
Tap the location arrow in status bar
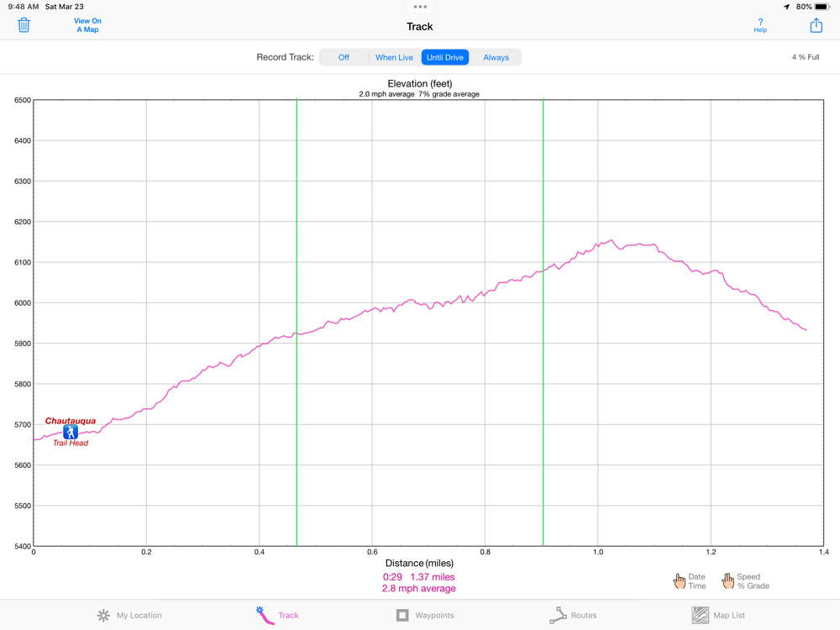786,7
